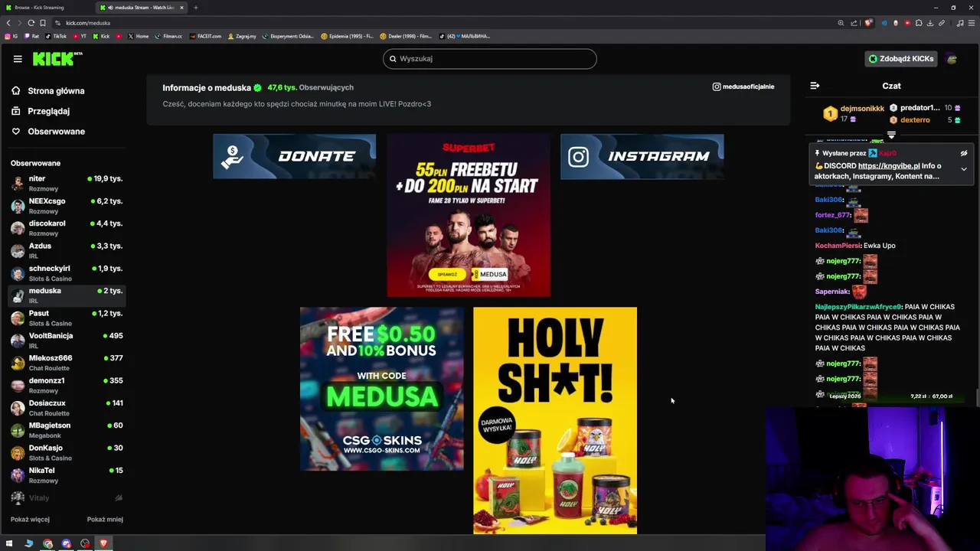The height and width of the screenshot is (551, 980).
Task: Click the INSTAGRAM panel banner
Action: pyautogui.click(x=642, y=156)
